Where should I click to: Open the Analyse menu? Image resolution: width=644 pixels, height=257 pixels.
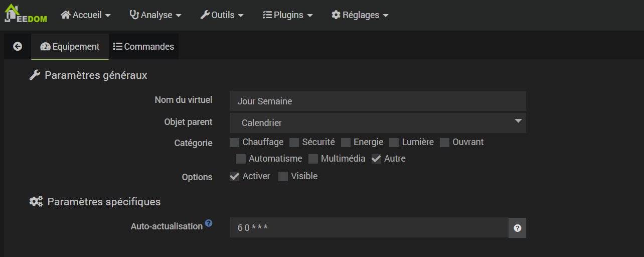(x=155, y=15)
